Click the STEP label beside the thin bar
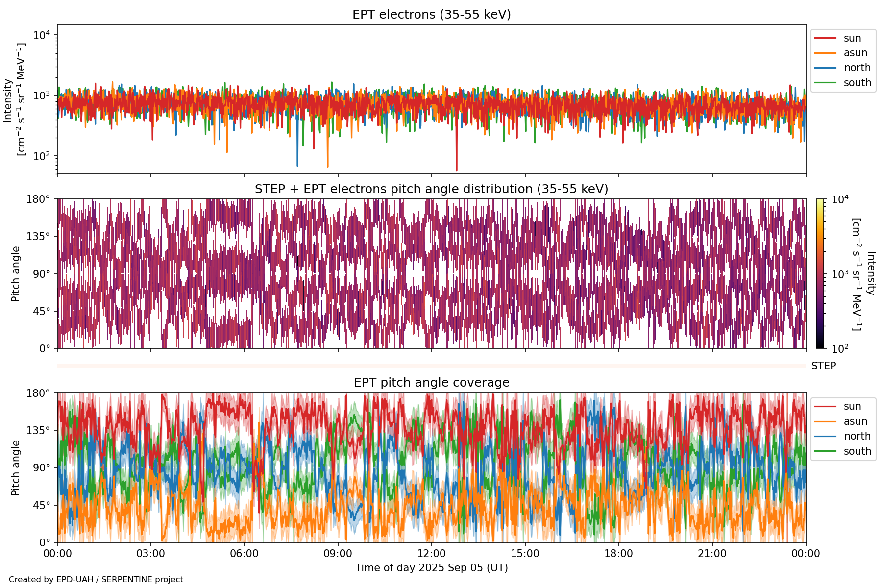 pos(823,366)
